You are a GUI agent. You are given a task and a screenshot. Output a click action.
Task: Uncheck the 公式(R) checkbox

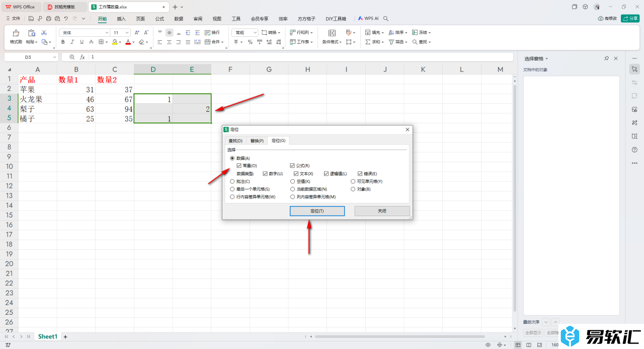point(292,166)
